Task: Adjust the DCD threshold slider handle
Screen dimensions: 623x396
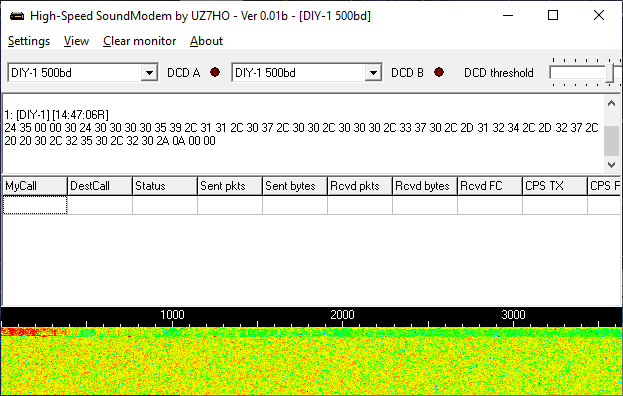Action: coord(609,73)
